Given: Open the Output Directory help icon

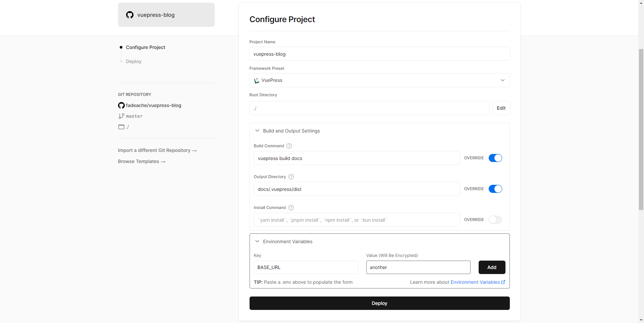Looking at the screenshot, I should [x=291, y=177].
